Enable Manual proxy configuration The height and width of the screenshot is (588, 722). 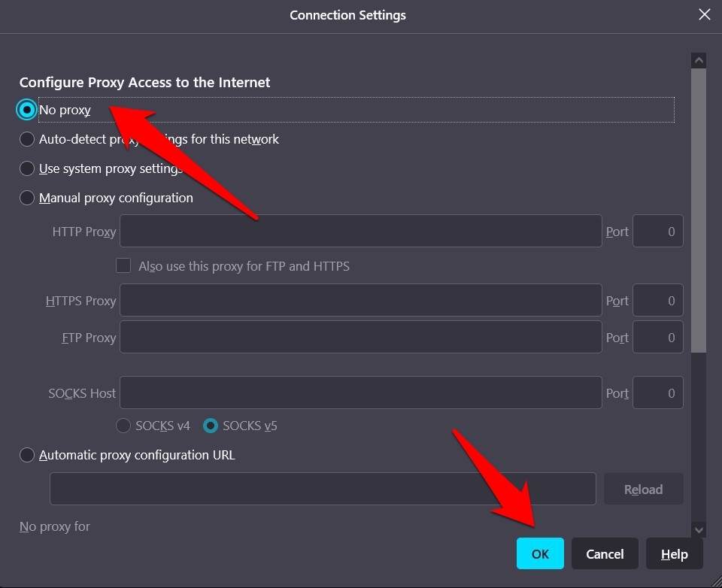pyautogui.click(x=27, y=197)
